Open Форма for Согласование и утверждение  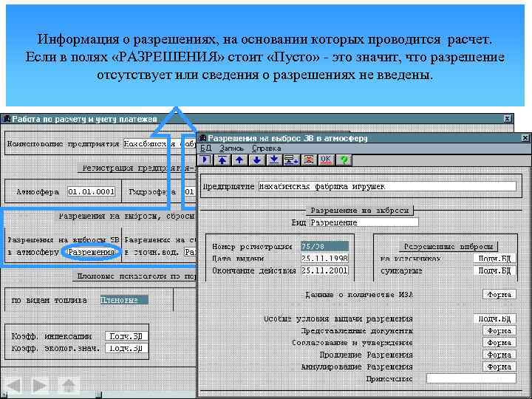pyautogui.click(x=499, y=343)
